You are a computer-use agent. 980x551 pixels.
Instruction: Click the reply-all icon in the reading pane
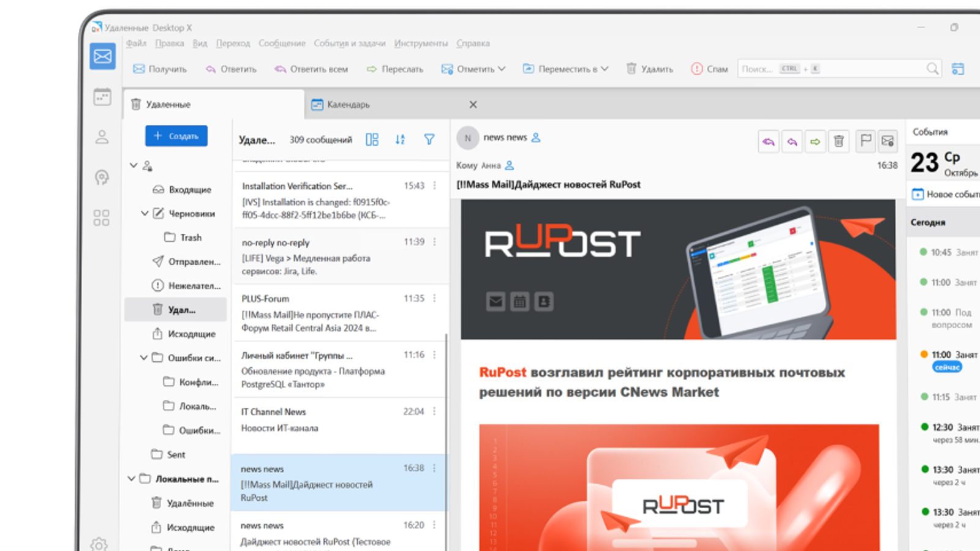coord(768,141)
